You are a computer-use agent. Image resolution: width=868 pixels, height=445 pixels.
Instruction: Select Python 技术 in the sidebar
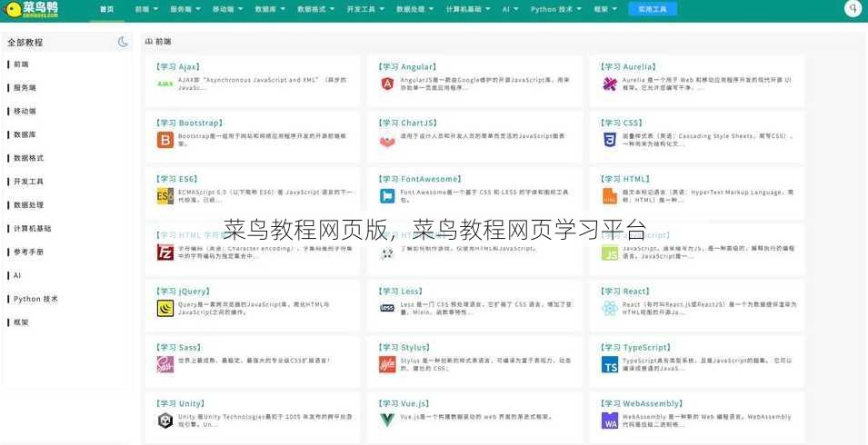[x=35, y=299]
